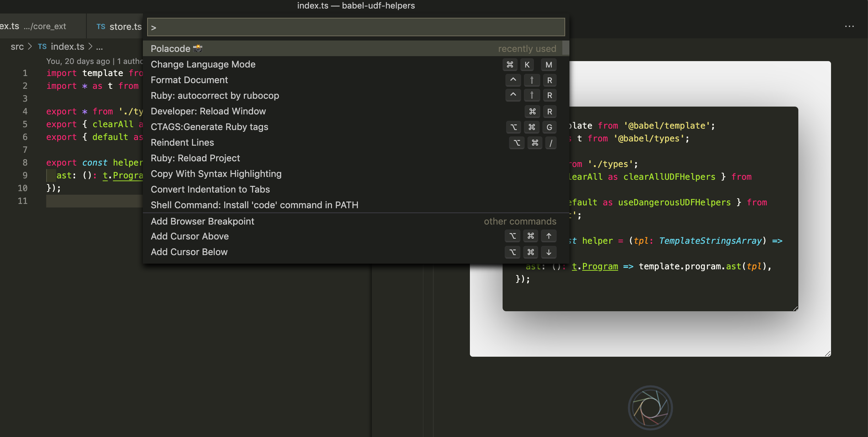
Task: Open the editor more actions ellipsis
Action: tap(849, 26)
